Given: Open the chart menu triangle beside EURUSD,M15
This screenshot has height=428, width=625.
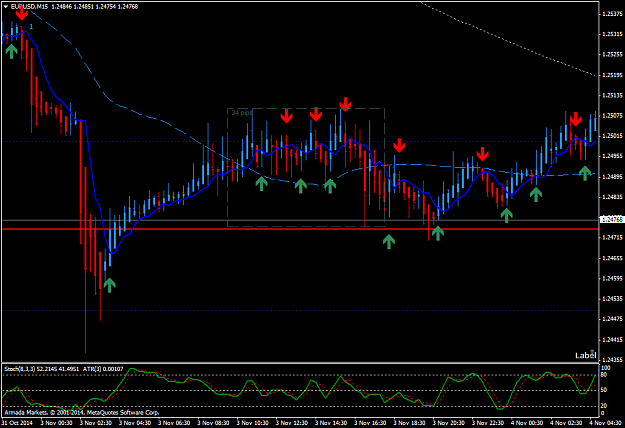Looking at the screenshot, I should click(x=6, y=6).
